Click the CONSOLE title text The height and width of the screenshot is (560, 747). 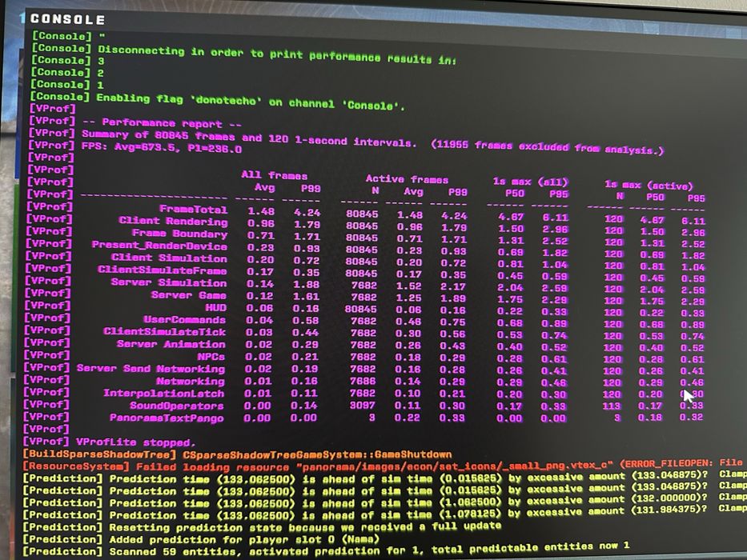point(67,19)
